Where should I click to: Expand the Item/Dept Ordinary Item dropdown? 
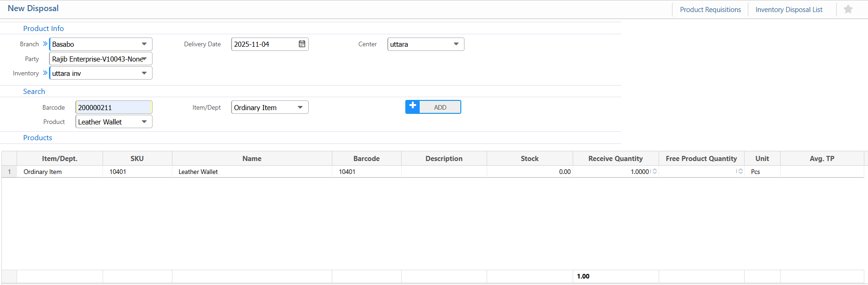pos(300,107)
